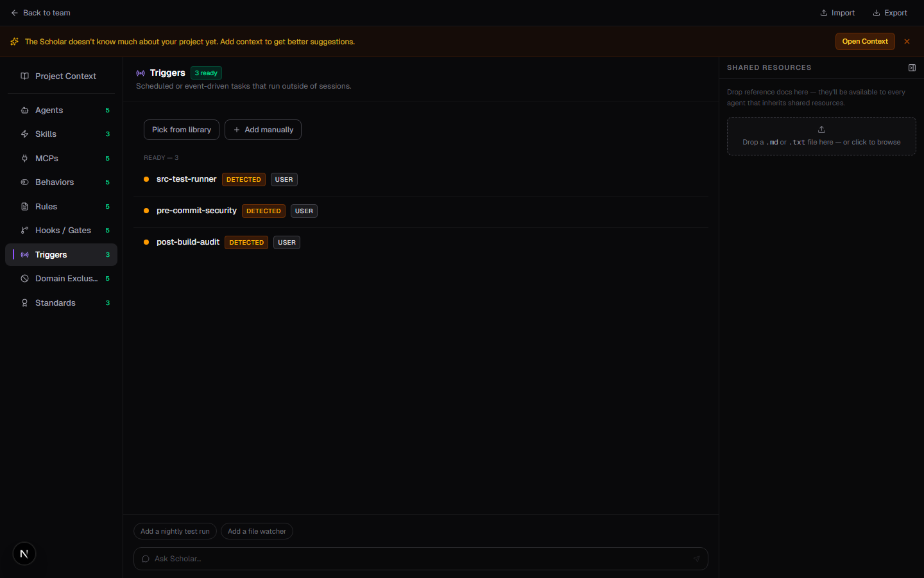Open the src-test-runner trigger
924x578 pixels.
pyautogui.click(x=421, y=180)
